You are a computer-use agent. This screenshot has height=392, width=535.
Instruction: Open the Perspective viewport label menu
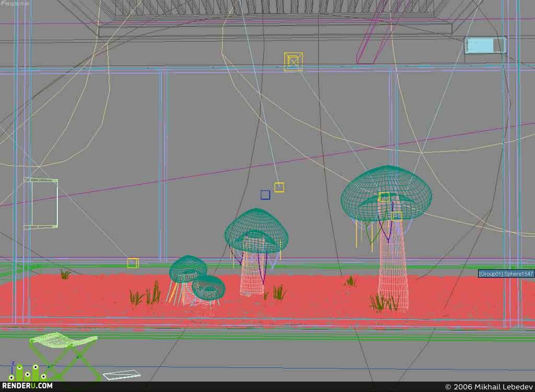tap(15, 3)
